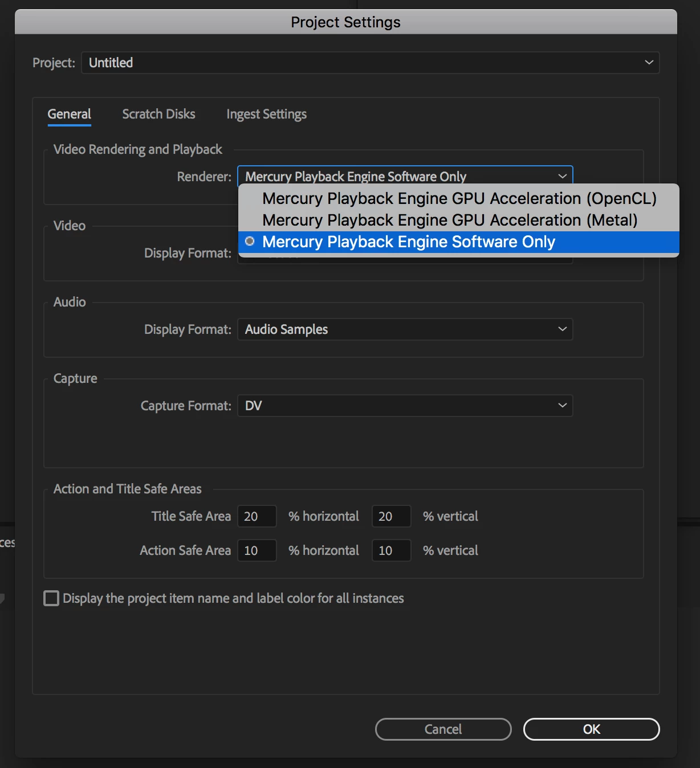Click the Renderer dropdown chevron arrow
The width and height of the screenshot is (700, 768).
coord(562,176)
